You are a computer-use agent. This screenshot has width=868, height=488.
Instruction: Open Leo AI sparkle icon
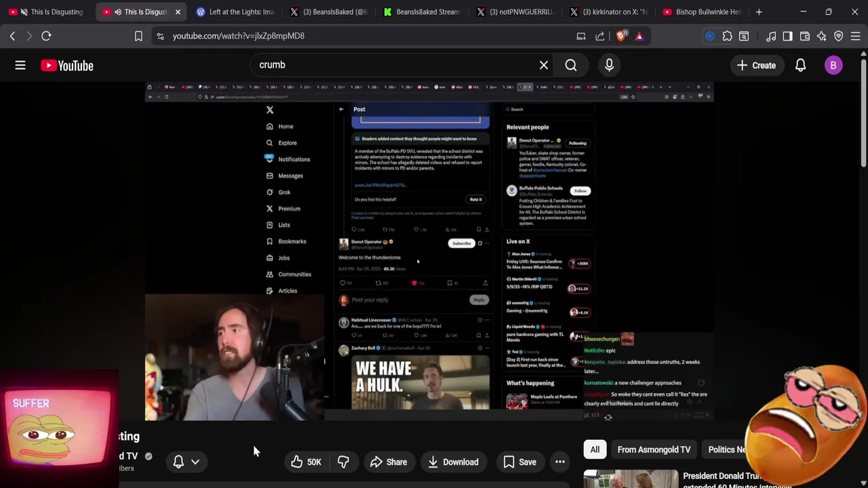(822, 36)
